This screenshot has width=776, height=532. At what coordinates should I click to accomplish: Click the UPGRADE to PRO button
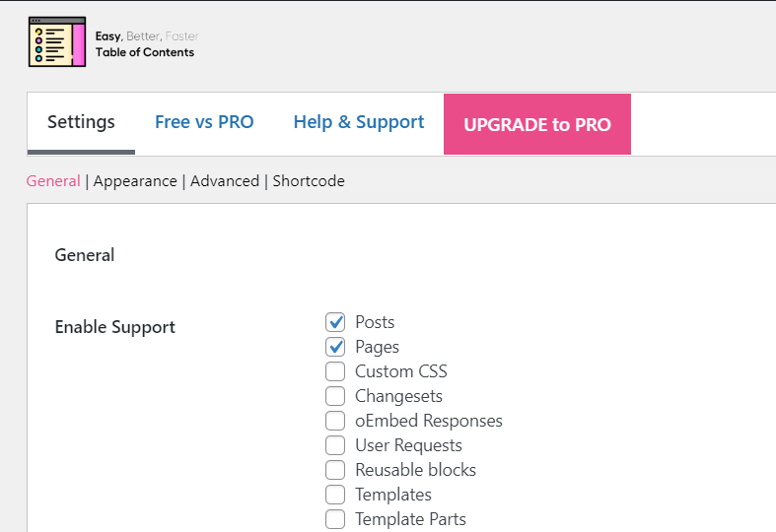pos(537,124)
